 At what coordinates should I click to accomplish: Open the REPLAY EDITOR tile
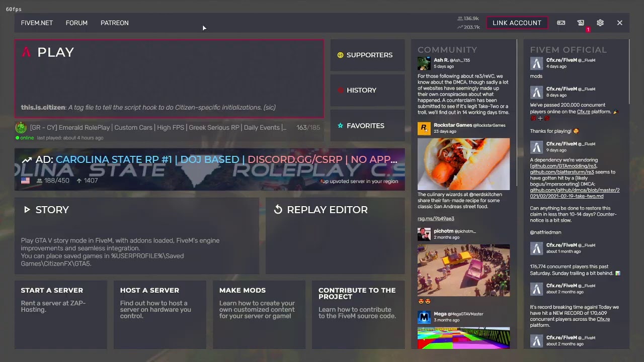coord(335,236)
